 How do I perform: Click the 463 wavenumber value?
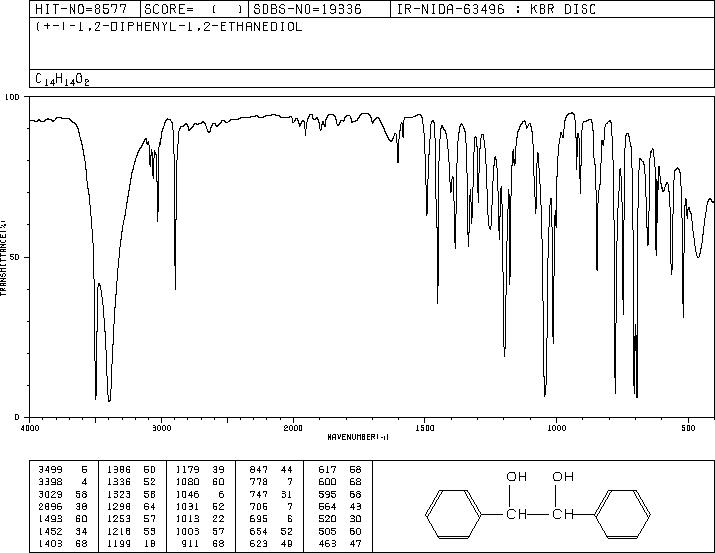point(327,544)
